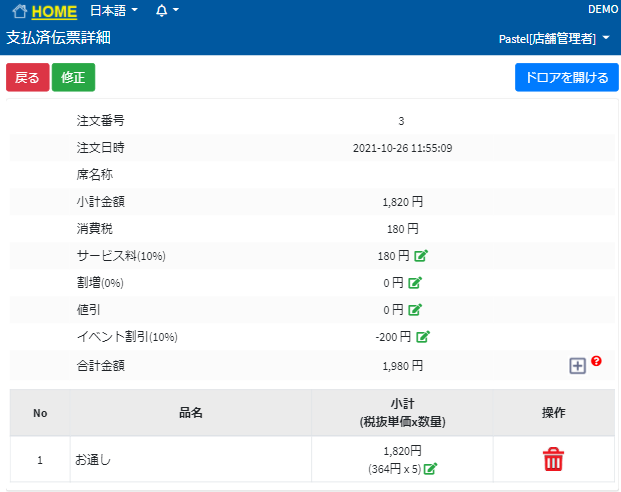Go to the HOME link

[54, 12]
